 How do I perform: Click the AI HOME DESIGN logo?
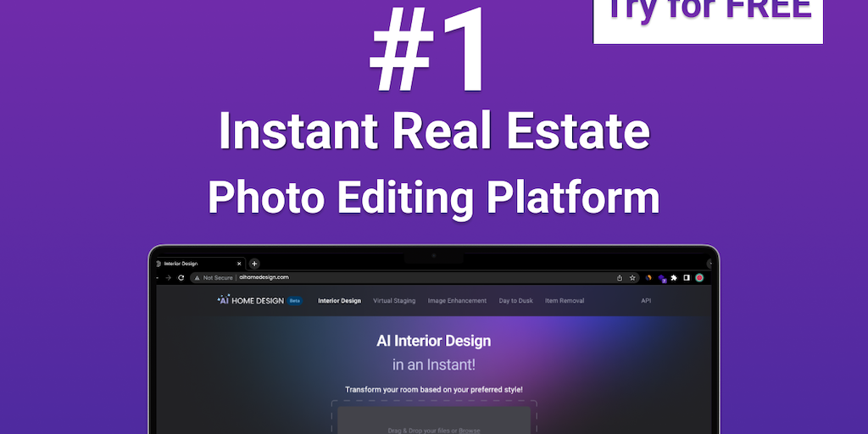pyautogui.click(x=251, y=300)
